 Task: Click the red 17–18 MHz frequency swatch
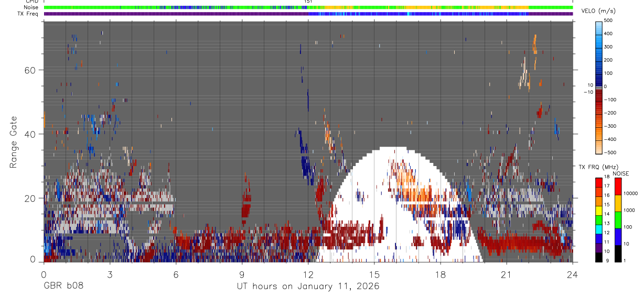[x=598, y=182]
